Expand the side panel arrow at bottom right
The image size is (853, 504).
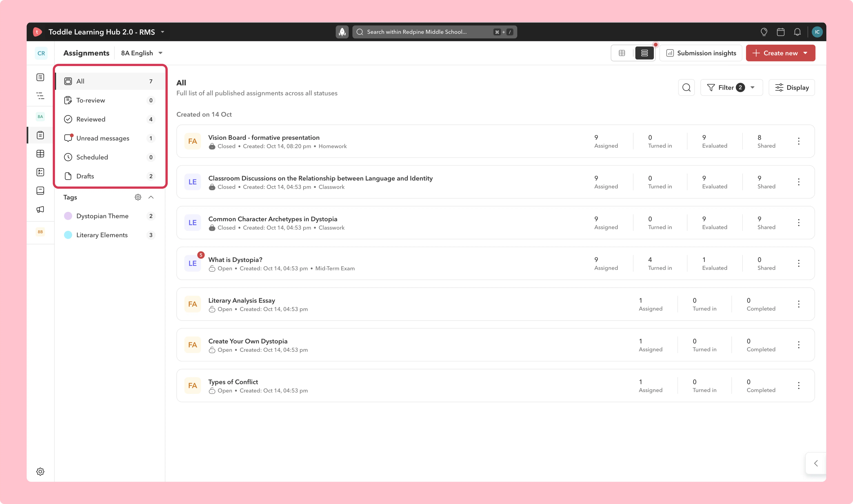pos(816,463)
